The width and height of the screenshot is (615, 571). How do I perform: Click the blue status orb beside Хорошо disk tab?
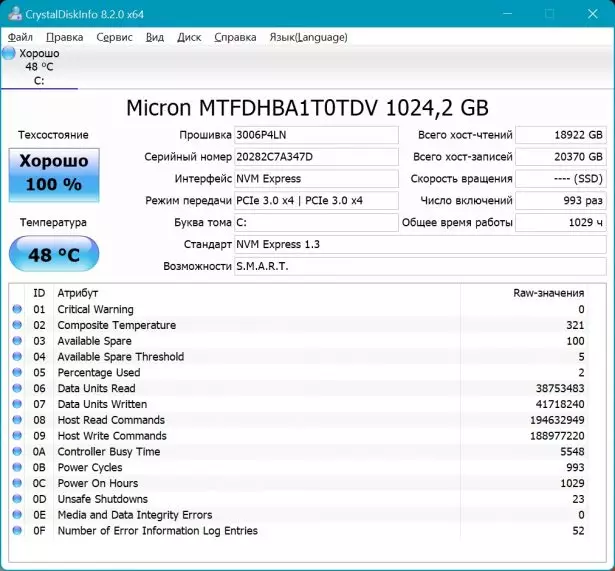[x=9, y=53]
